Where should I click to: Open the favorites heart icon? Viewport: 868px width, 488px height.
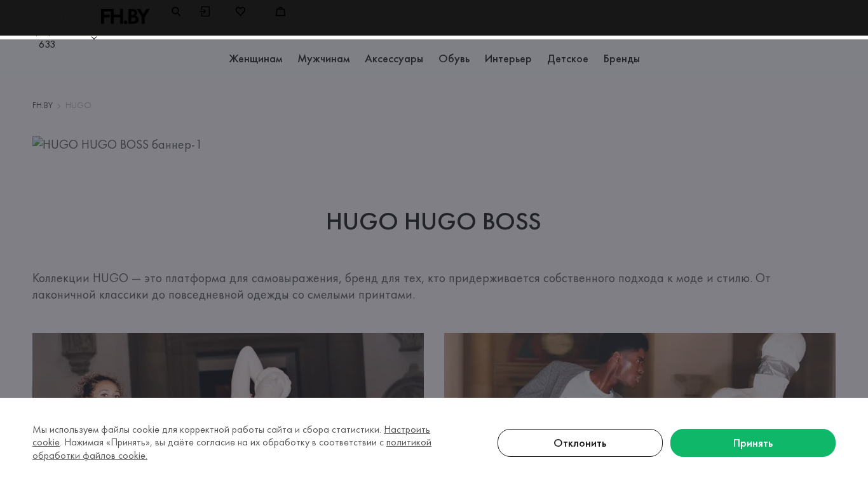[240, 11]
